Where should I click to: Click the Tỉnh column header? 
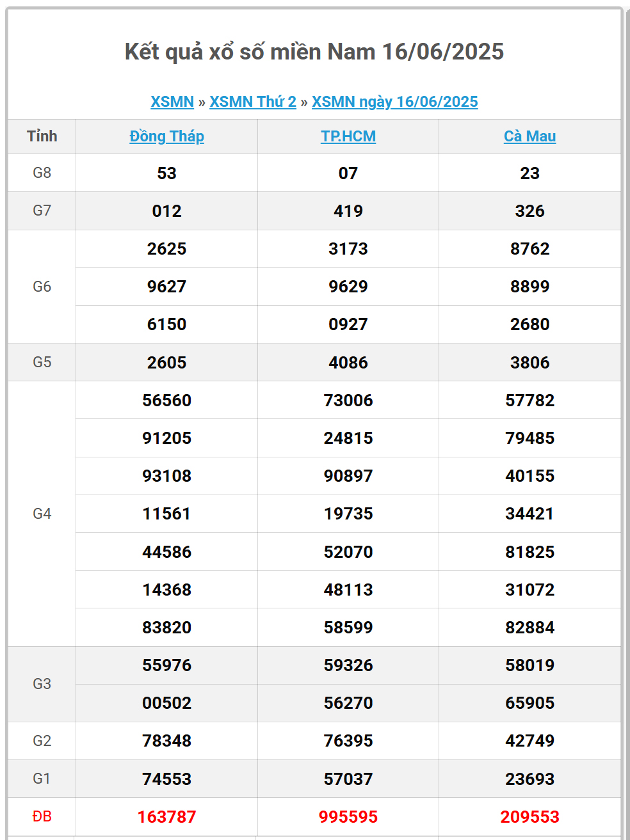click(x=42, y=136)
